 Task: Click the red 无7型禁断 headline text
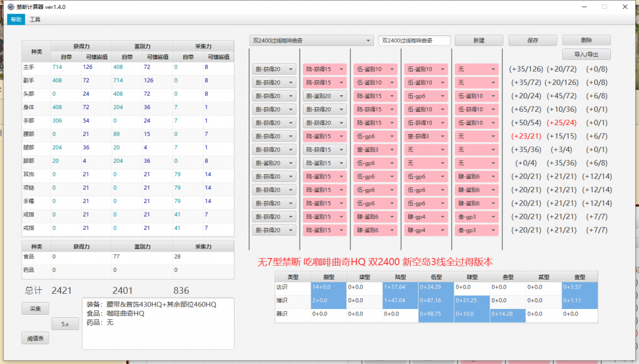375,262
